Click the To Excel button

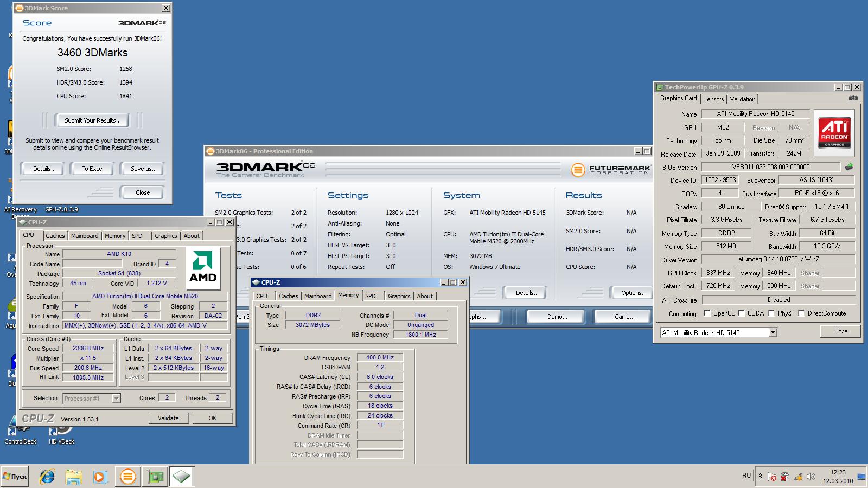point(93,169)
